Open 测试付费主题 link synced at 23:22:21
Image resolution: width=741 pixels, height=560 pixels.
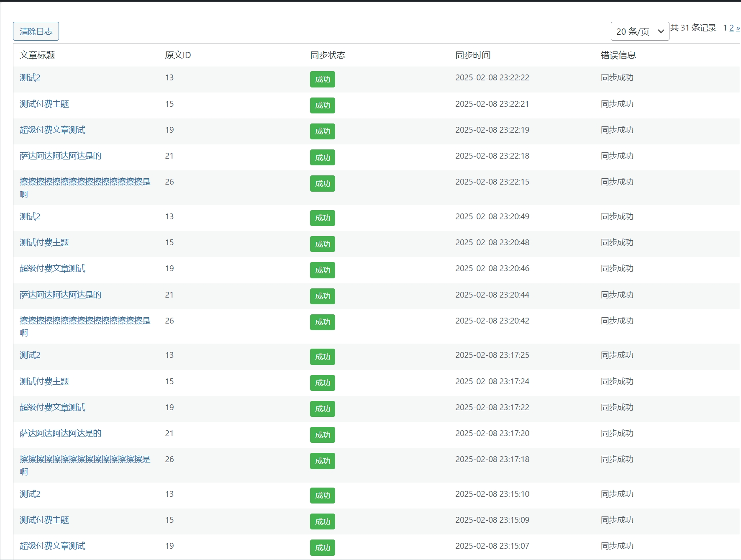44,104
